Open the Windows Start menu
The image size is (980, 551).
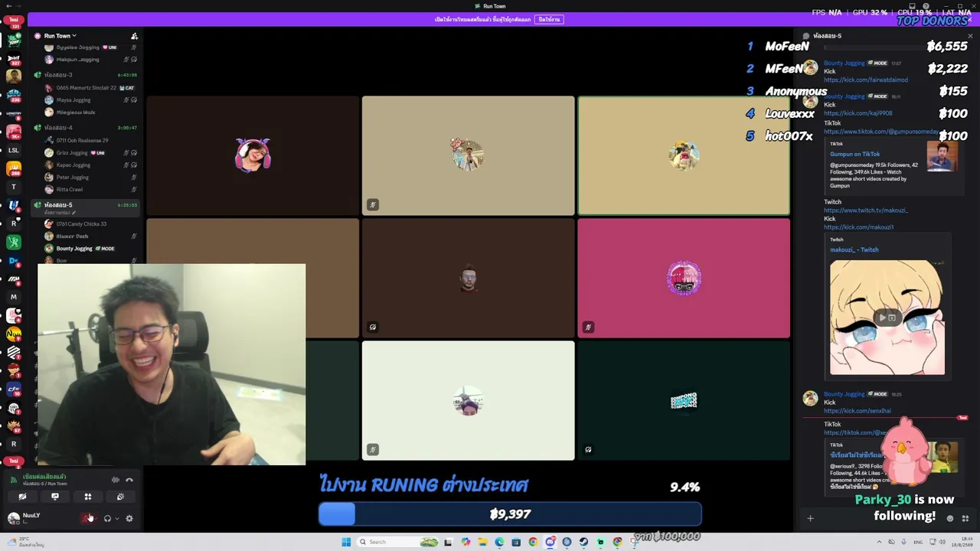[x=346, y=542]
